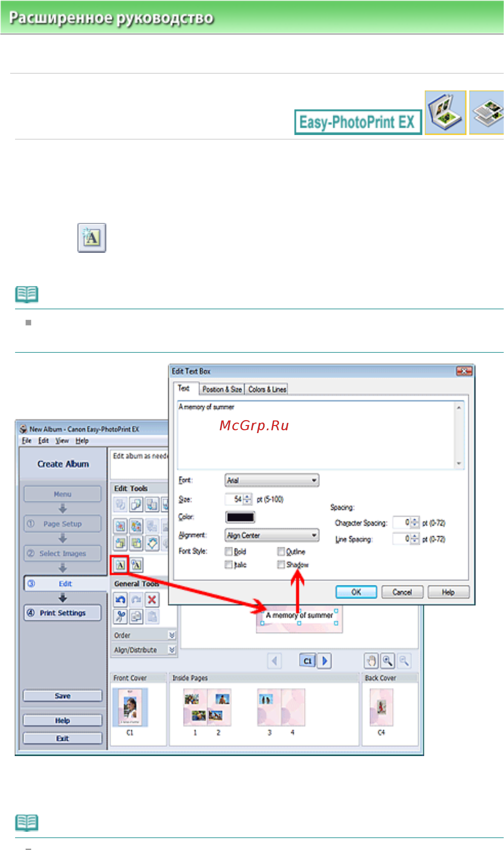This screenshot has height=850, width=504.
Task: Open the File menu
Action: coord(27,441)
